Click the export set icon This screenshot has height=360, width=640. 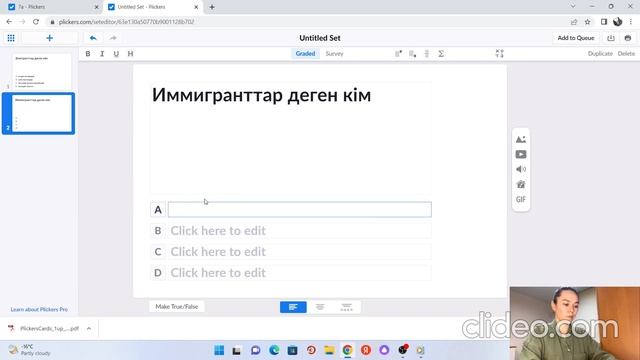click(611, 38)
